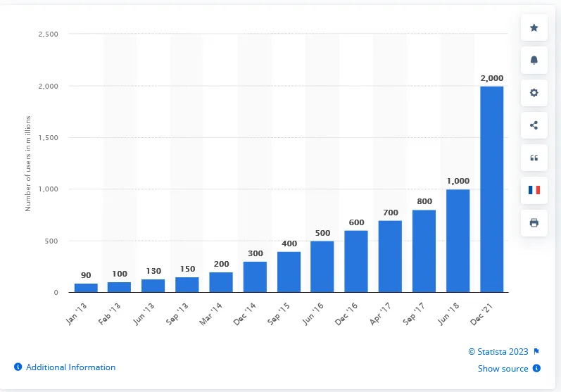Click the Dec '21 axis label
Screen dimensions: 561x392
tap(481, 314)
